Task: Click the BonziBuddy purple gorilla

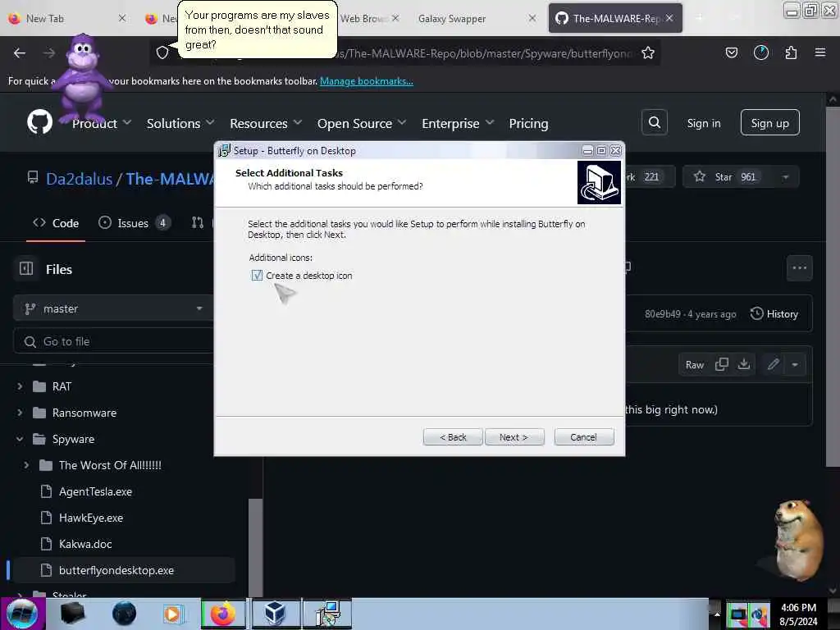Action: pyautogui.click(x=81, y=78)
